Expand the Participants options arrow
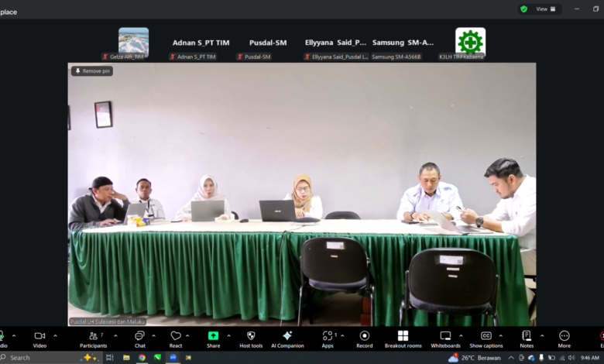 tap(115, 336)
